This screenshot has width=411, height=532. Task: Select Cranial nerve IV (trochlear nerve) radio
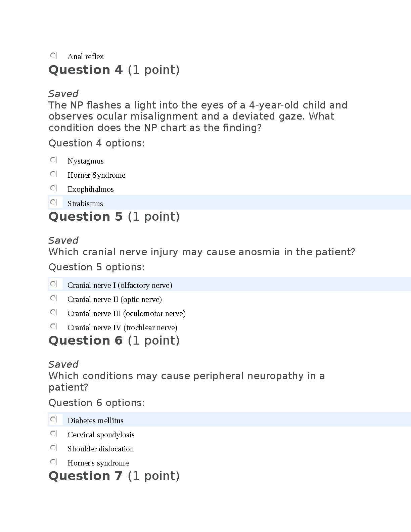click(x=53, y=326)
